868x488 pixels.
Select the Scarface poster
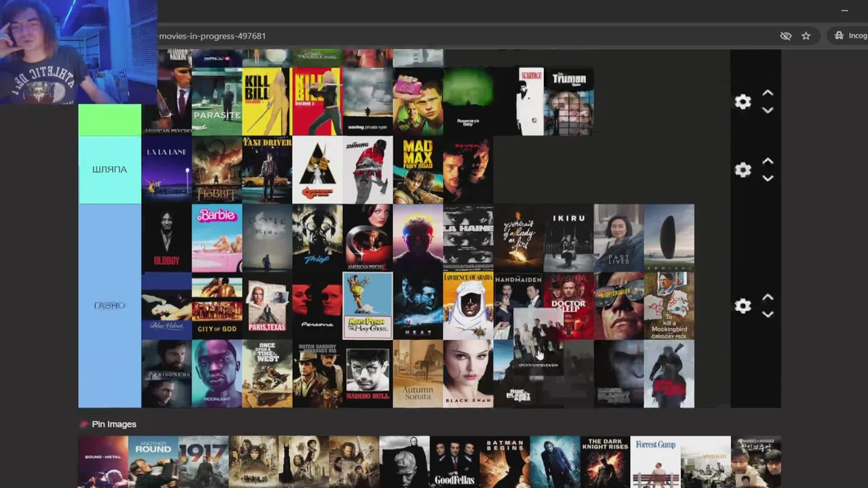click(x=531, y=102)
